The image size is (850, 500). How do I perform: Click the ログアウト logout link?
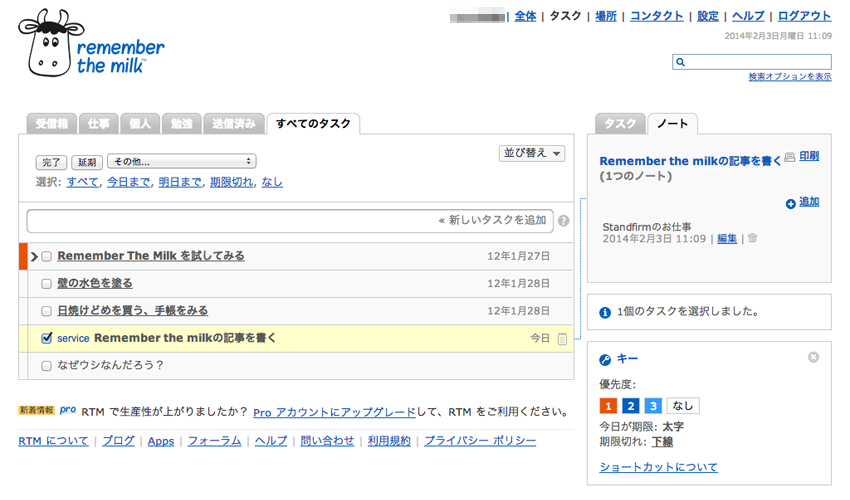tap(804, 16)
